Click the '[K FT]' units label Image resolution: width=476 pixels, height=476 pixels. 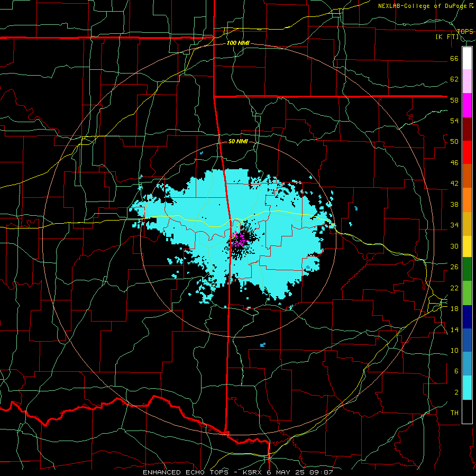pos(447,36)
